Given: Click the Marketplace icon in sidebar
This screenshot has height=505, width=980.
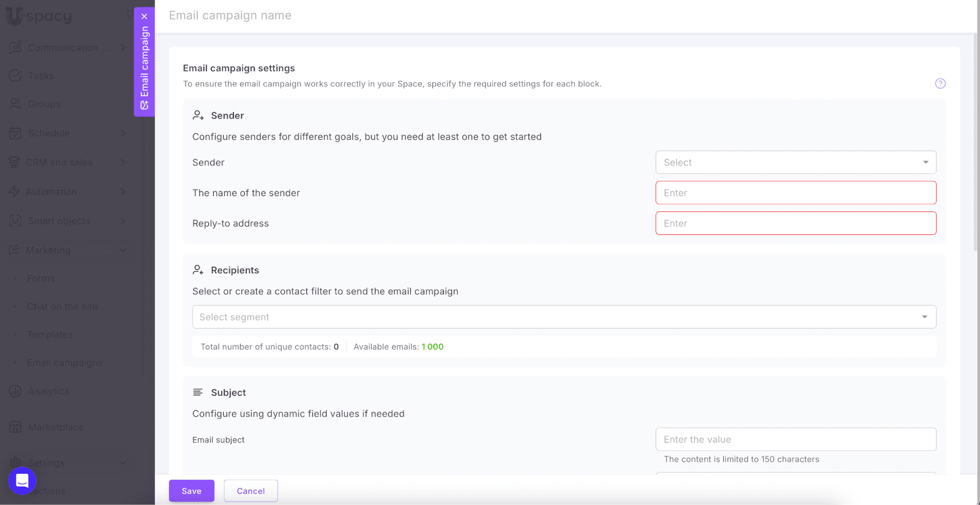Looking at the screenshot, I should click(15, 427).
